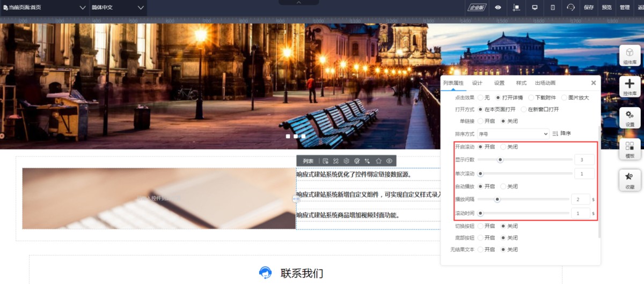Click the customer service headset icon
Viewport: 644px width, 284px height.
tap(570, 8)
